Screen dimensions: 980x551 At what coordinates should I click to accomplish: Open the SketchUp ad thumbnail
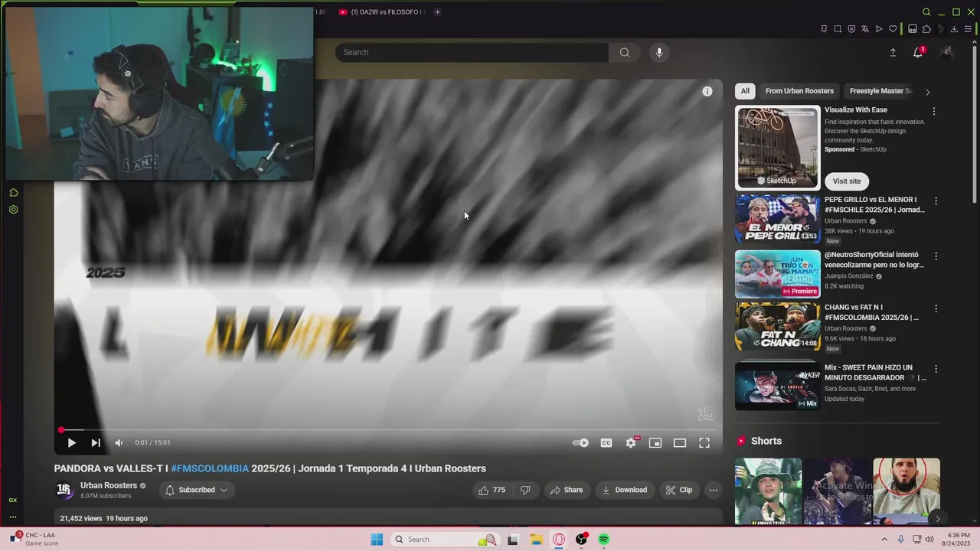point(778,148)
